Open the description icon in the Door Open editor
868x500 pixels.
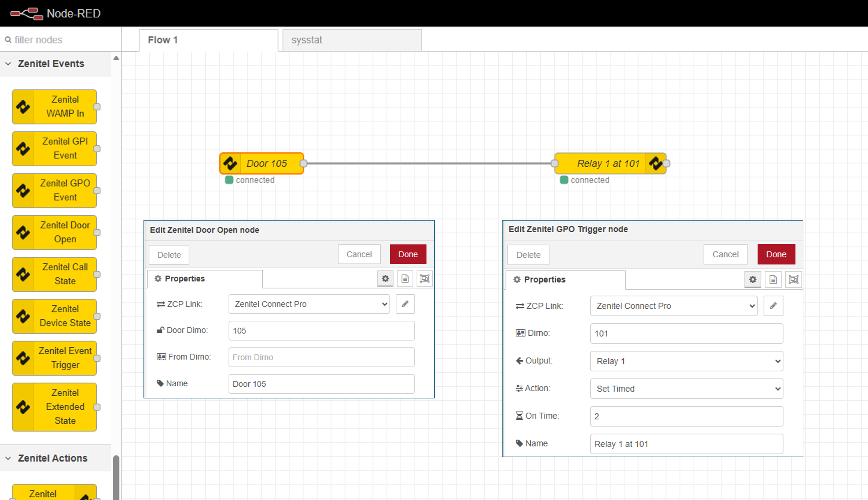(405, 279)
